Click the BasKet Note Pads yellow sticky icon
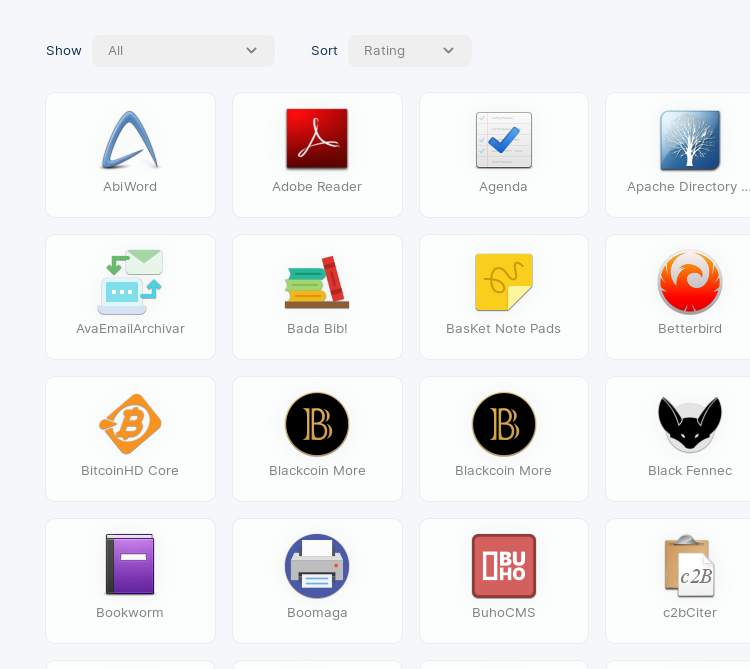 (504, 282)
